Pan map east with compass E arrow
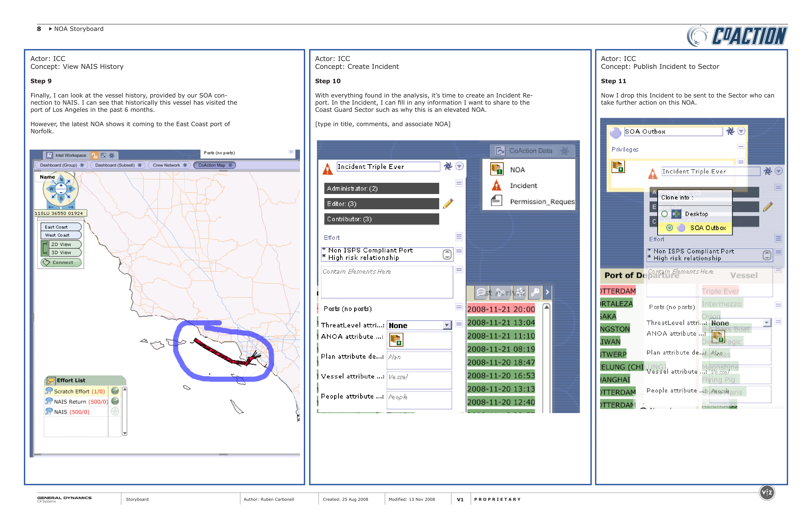 point(71,189)
